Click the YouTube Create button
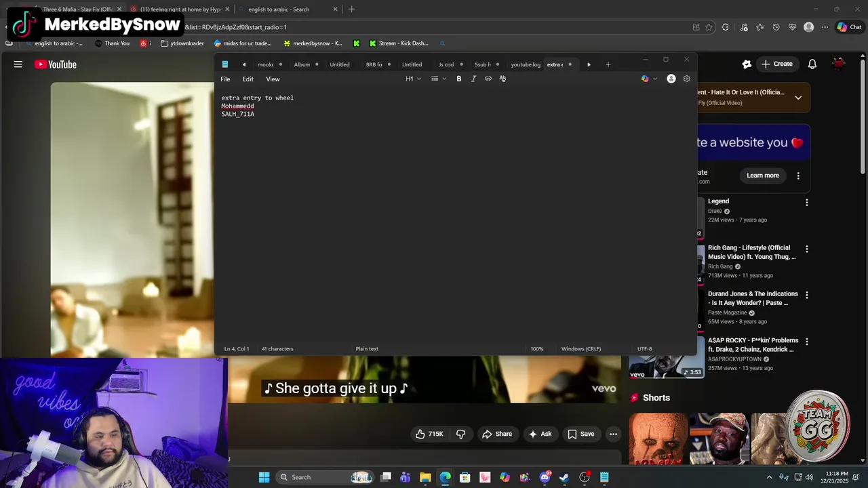868x488 pixels. point(777,64)
